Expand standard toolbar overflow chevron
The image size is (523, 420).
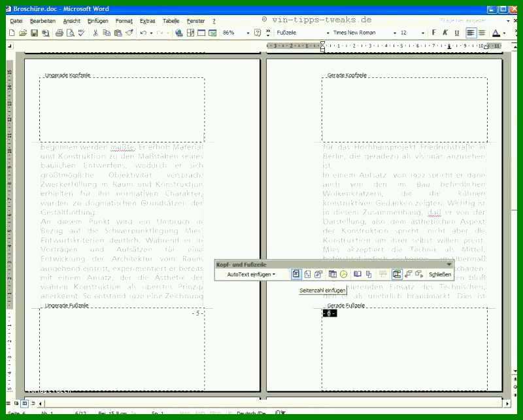pyautogui.click(x=268, y=33)
